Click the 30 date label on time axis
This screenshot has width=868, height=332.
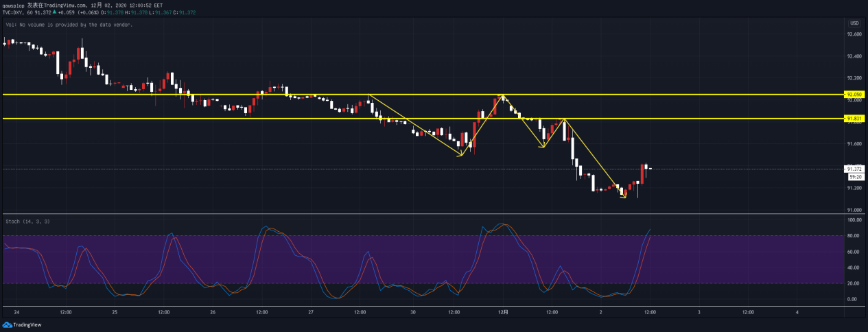(413, 312)
